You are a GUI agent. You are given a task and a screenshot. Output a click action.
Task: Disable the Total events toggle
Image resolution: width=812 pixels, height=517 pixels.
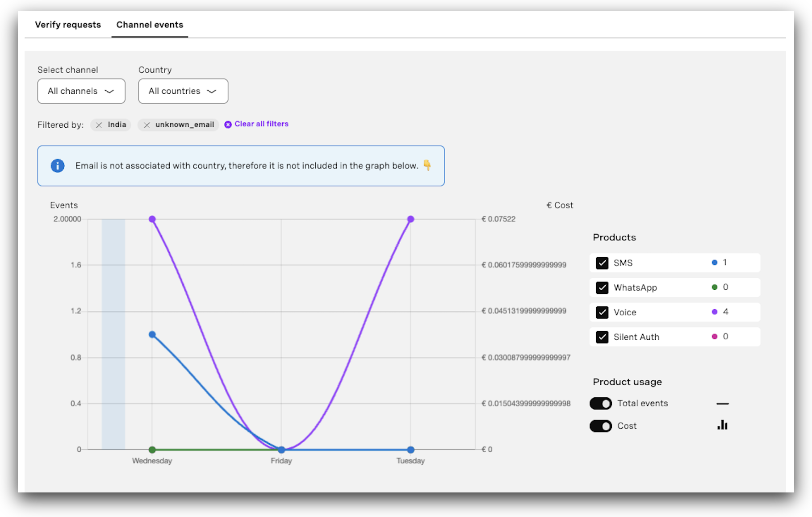pyautogui.click(x=600, y=403)
